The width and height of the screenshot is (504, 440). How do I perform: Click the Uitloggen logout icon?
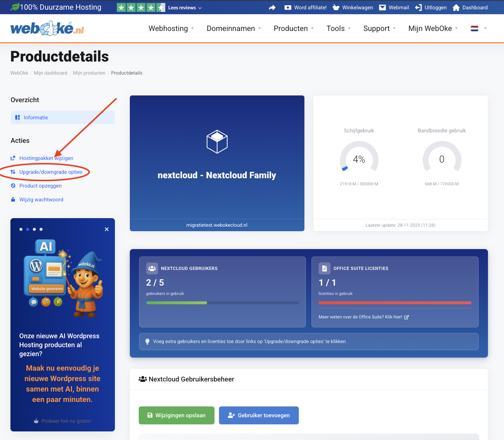[x=418, y=7]
